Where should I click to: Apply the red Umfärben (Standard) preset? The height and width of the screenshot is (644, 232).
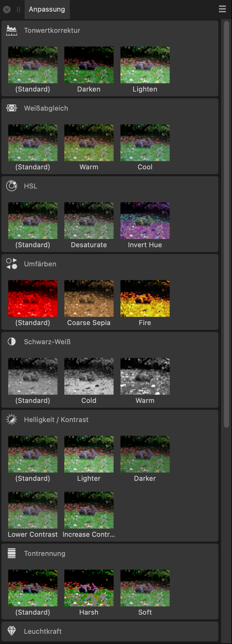tap(33, 298)
